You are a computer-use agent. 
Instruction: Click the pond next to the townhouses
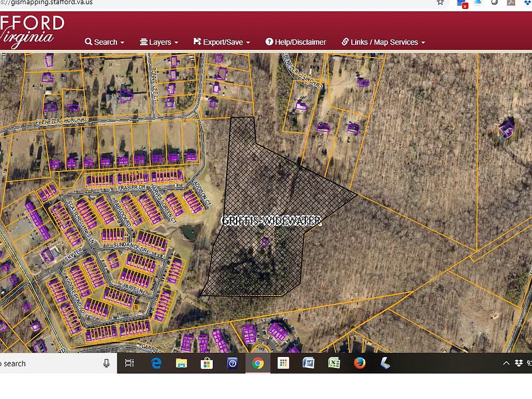click(191, 232)
